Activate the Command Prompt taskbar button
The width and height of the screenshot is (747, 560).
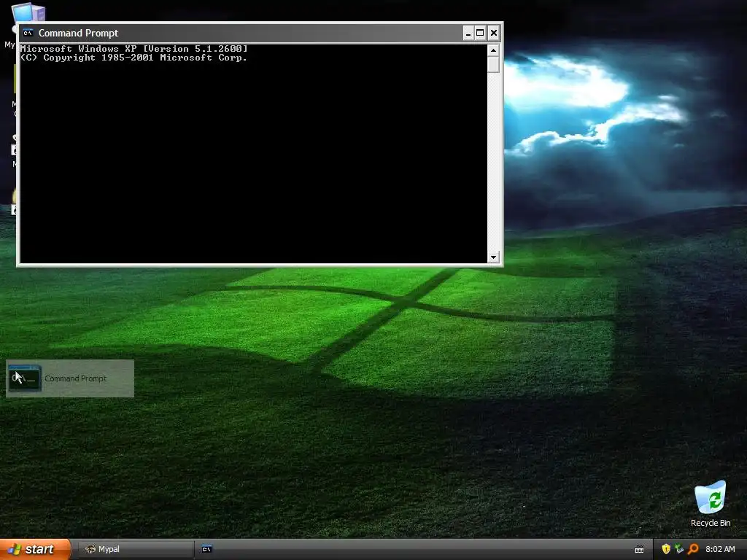206,549
